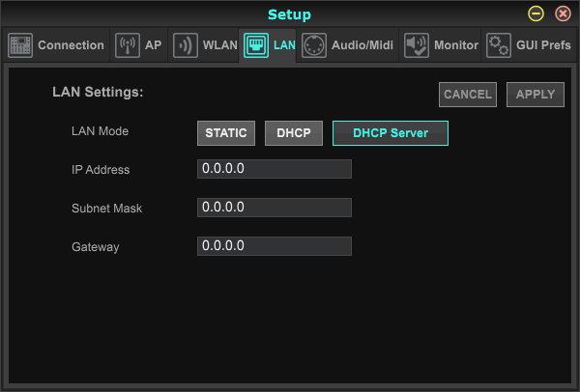Click the mixer console icon on Connection tab
580x392 pixels.
click(21, 45)
